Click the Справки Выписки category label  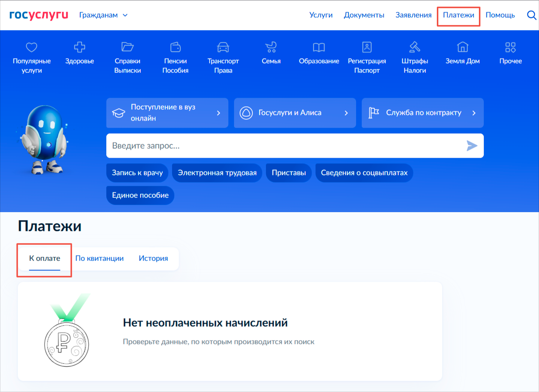tap(127, 66)
